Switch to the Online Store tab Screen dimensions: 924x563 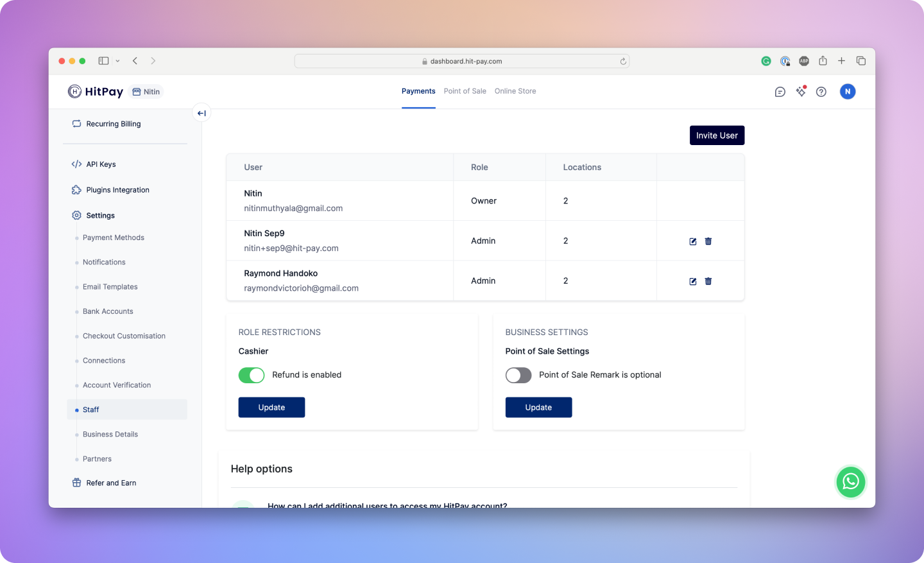515,91
